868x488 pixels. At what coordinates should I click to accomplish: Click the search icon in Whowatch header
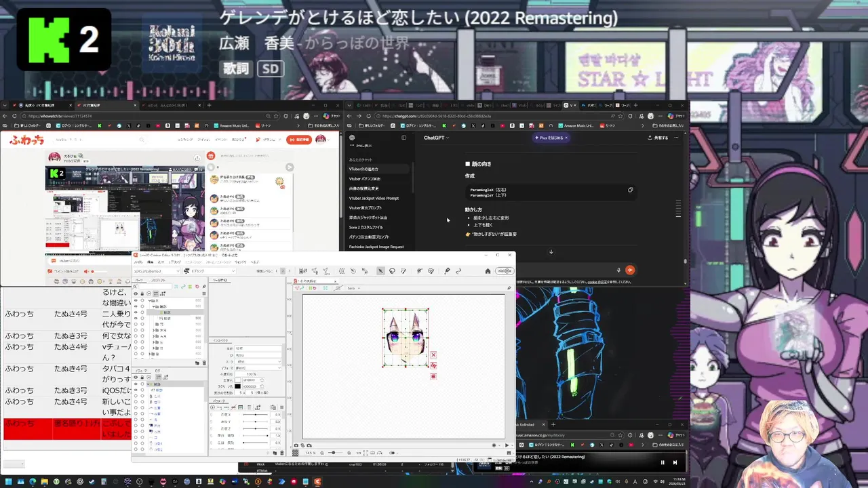pyautogui.click(x=142, y=140)
